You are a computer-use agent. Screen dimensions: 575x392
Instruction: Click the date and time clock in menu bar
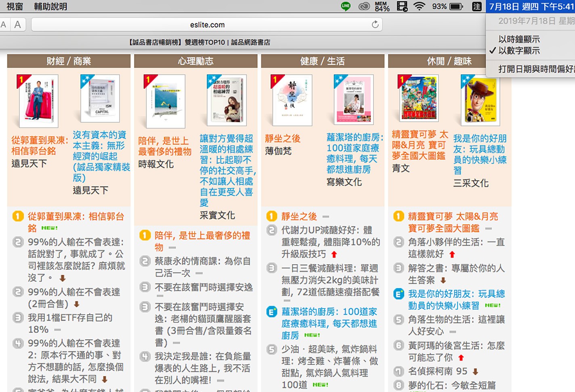click(x=531, y=6)
